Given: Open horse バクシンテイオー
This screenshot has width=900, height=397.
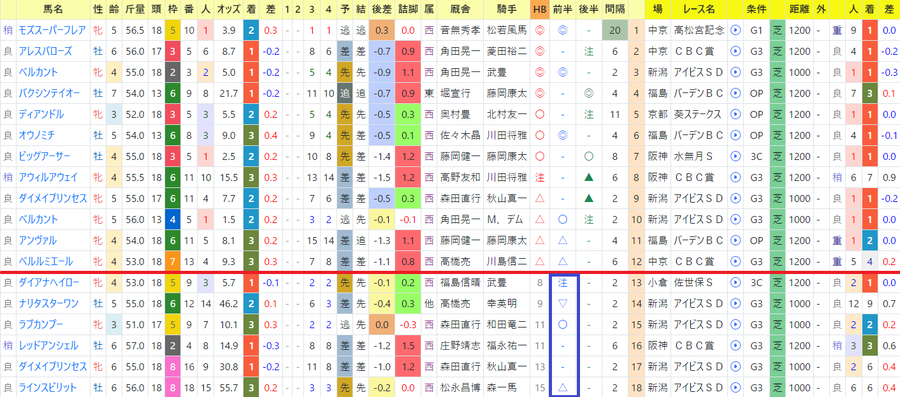Looking at the screenshot, I should pos(49,93).
